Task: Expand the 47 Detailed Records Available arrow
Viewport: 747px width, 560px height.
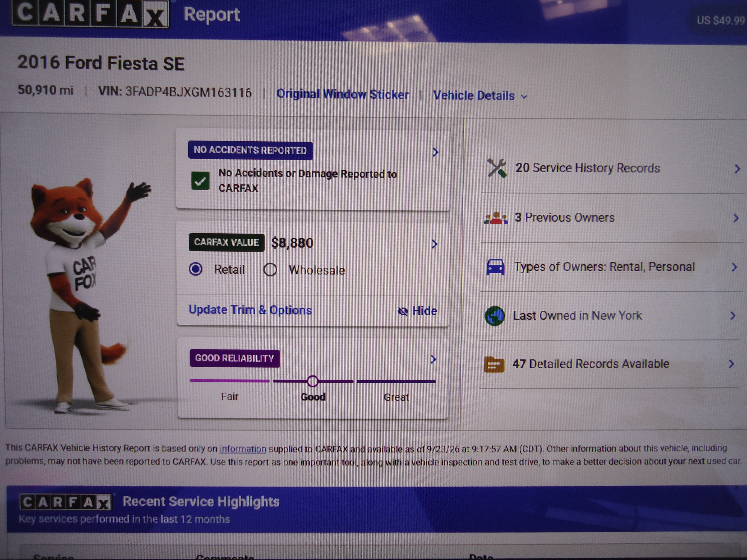Action: pos(731,364)
